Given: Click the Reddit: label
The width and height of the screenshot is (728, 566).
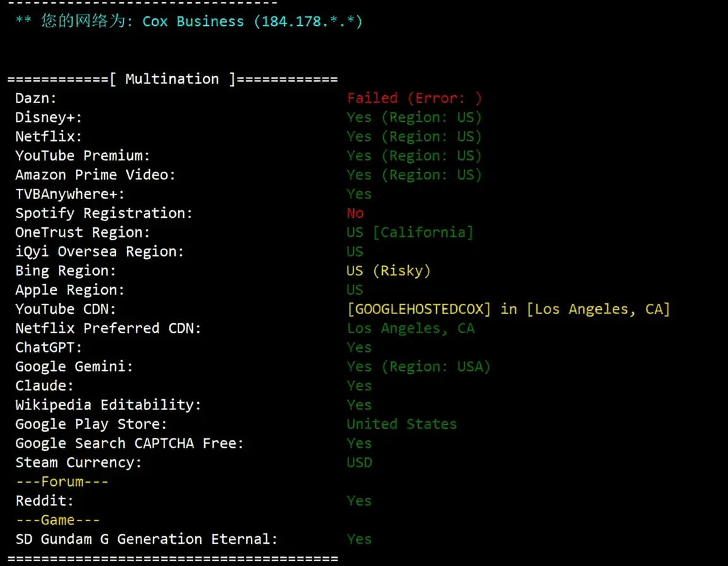Looking at the screenshot, I should [45, 501].
